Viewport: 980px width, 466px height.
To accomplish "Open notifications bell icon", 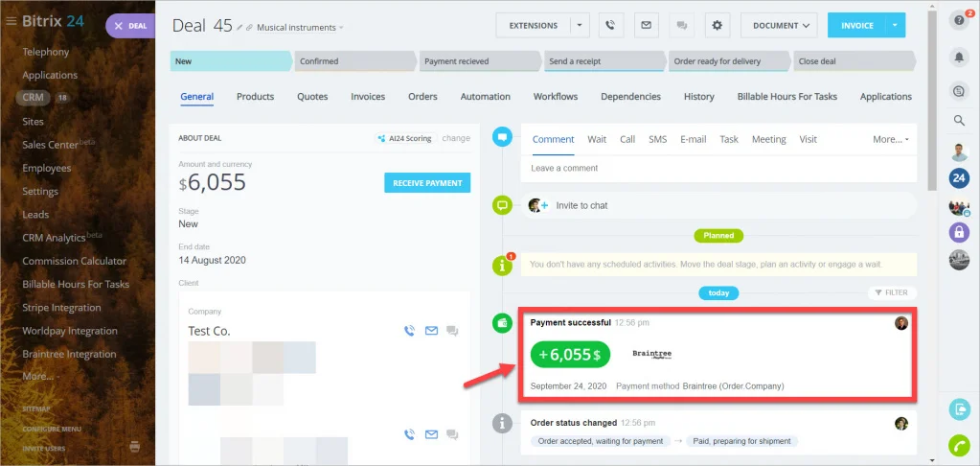I will [959, 58].
